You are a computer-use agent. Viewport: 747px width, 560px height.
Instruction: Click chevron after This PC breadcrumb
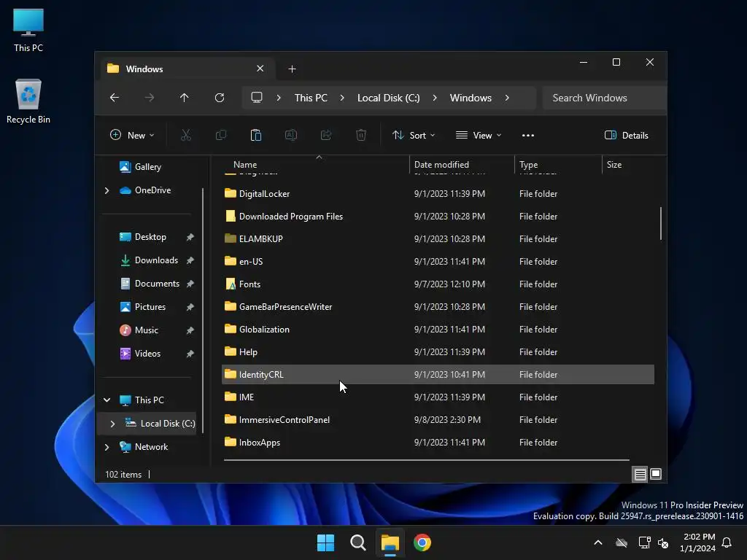[x=342, y=98]
